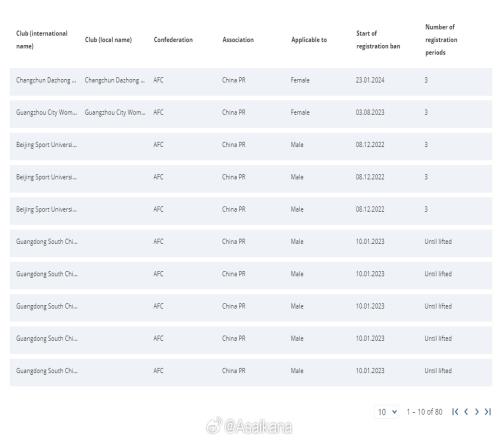Jump to the last page of results
Screen dimensions: 500x440
(488, 412)
